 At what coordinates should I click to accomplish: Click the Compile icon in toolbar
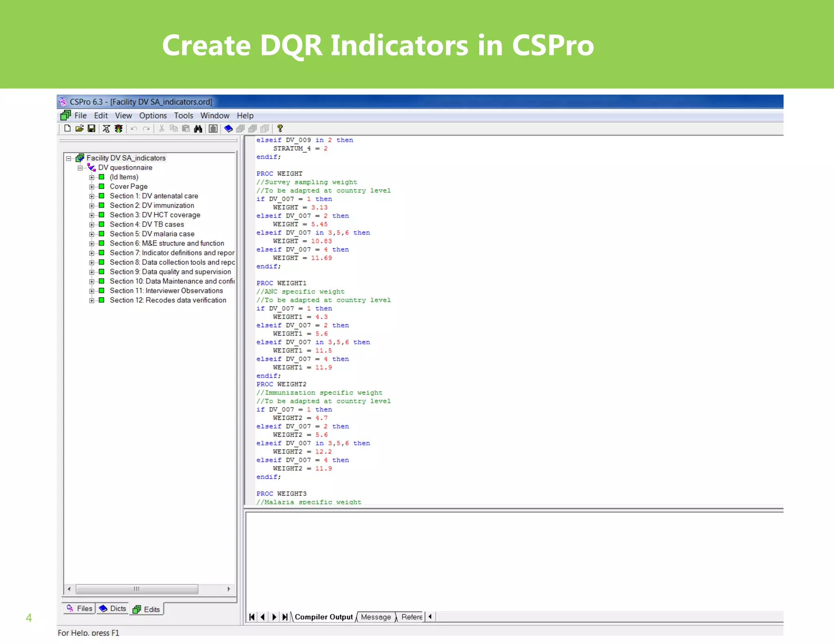[x=106, y=129]
